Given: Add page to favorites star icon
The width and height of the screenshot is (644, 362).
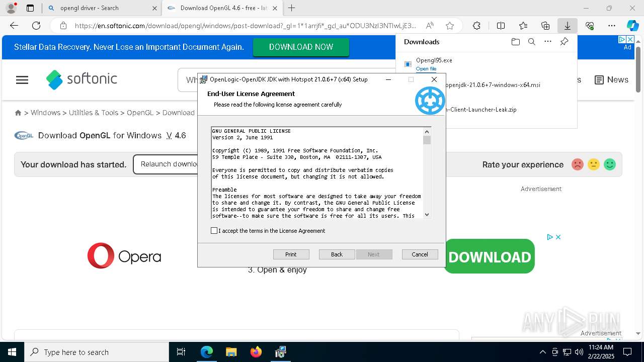Looking at the screenshot, I should [x=450, y=26].
